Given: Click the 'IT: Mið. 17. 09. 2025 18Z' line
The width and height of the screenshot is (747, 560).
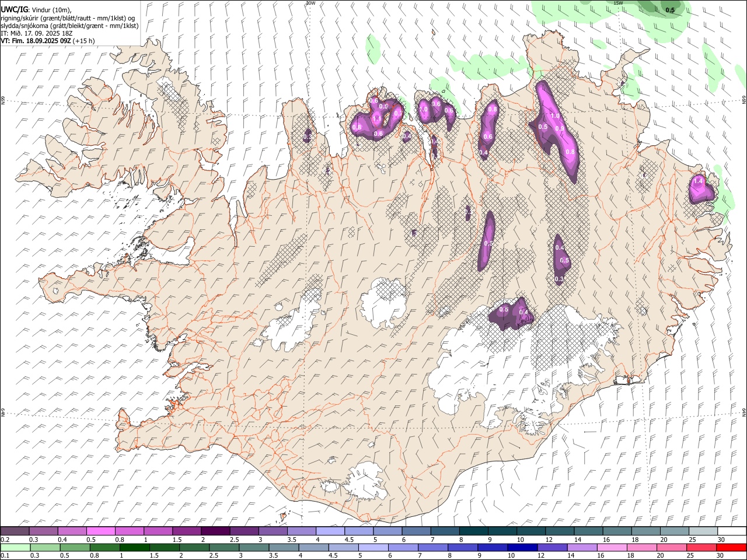Looking at the screenshot, I should click(37, 33).
